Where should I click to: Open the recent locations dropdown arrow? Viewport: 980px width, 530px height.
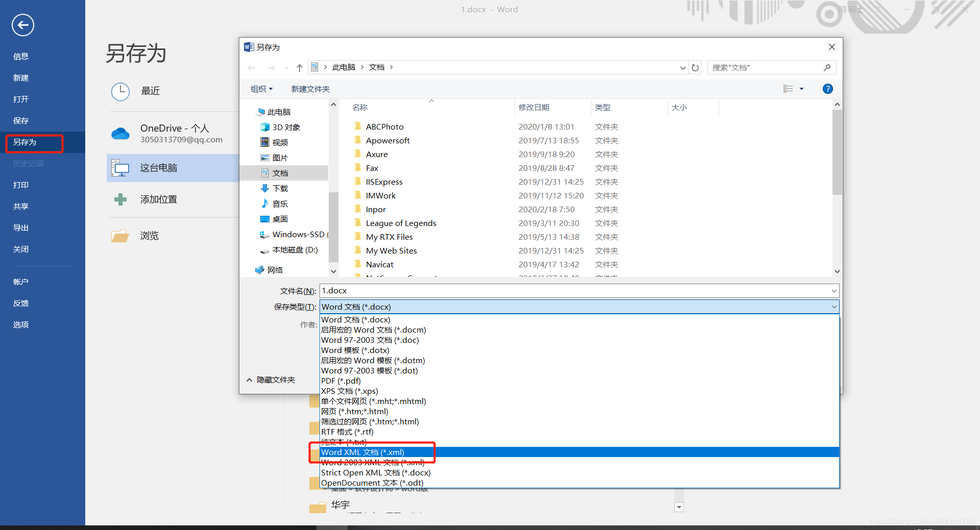coord(286,67)
